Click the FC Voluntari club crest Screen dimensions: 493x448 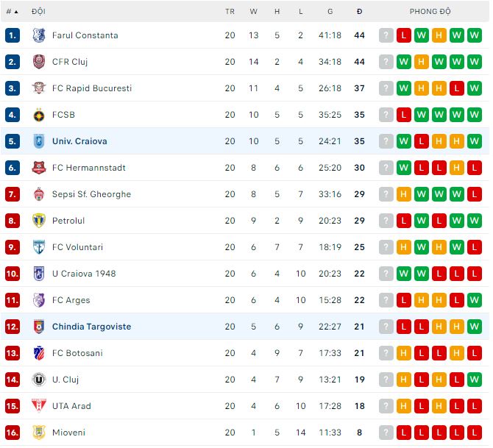coord(39,247)
